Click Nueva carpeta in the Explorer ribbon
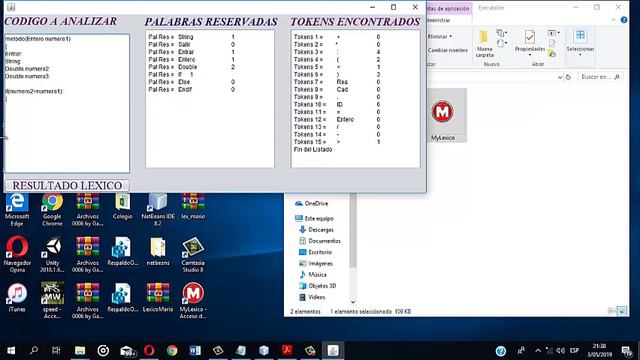Screen dimensions: 640x360 [484, 44]
